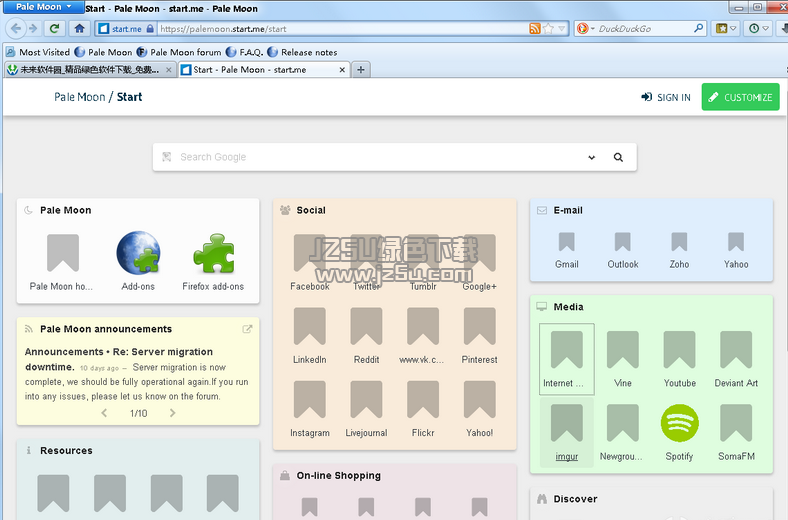
Task: Open the Release notes bookmark
Action: 303,52
